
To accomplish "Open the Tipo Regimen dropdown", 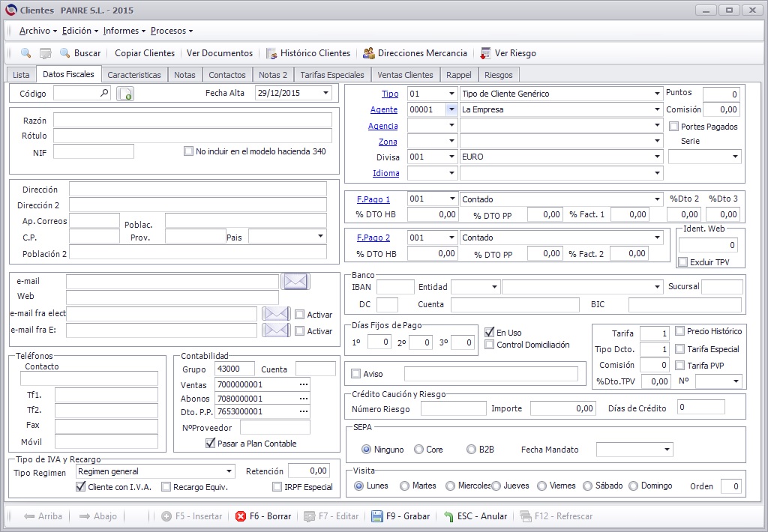I will [x=229, y=471].
